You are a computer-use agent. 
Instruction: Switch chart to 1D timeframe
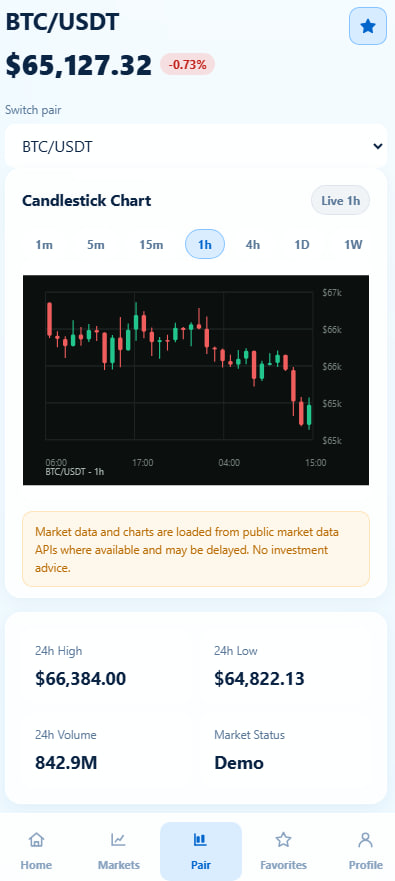pos(302,244)
